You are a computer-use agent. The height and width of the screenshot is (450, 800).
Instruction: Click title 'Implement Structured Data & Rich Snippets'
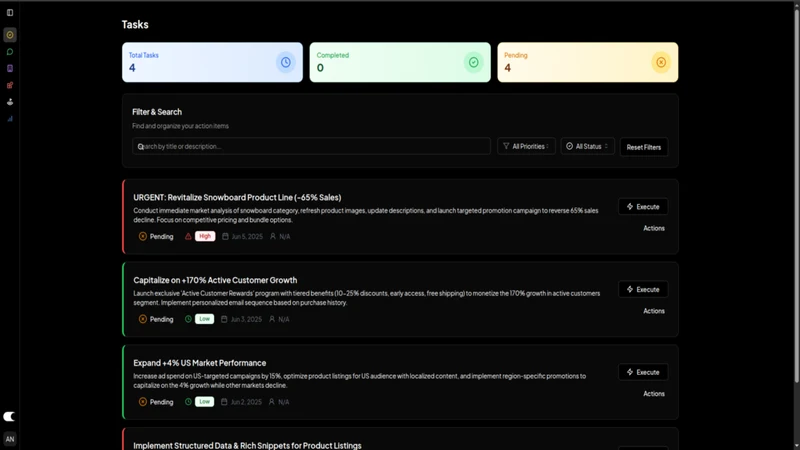pos(247,445)
